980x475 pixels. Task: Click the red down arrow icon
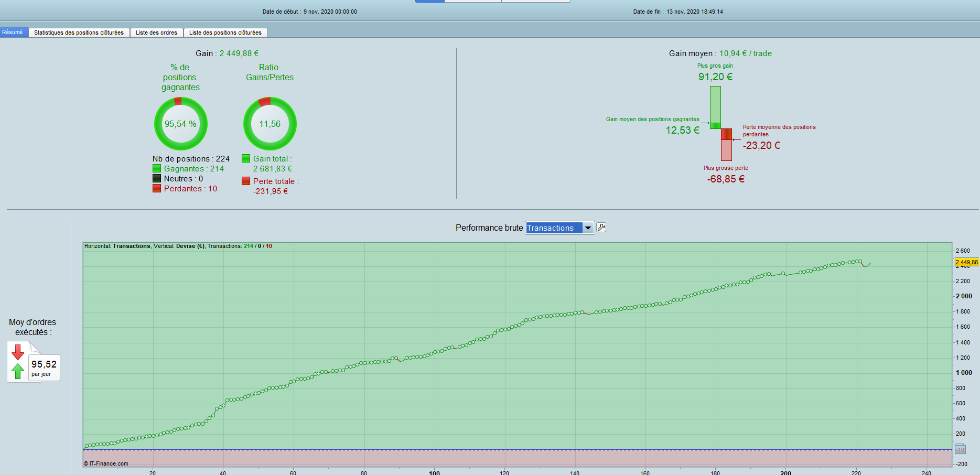point(18,352)
